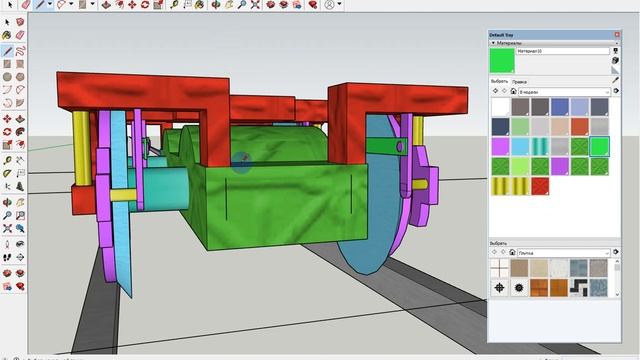
Task: Choose the black-and-white zigzag tile thumbnail
Action: pos(579,288)
